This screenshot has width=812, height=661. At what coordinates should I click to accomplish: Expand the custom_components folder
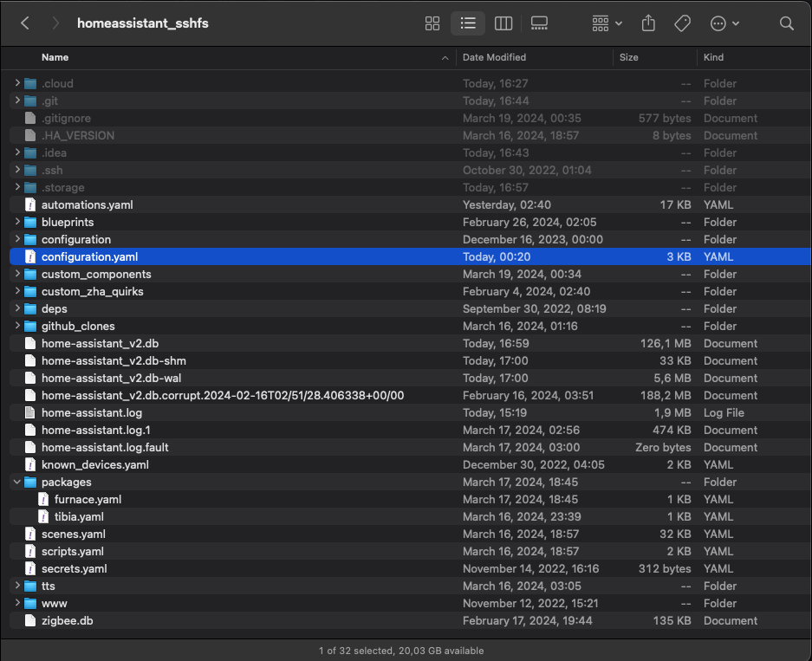click(16, 274)
